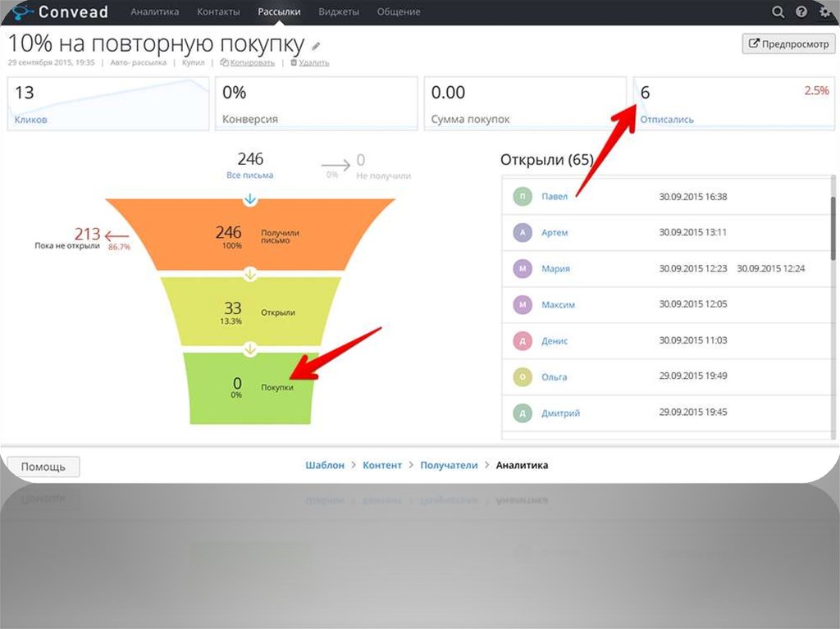Click the down arrow above the orange funnel
This screenshot has height=629, width=840.
250,199
